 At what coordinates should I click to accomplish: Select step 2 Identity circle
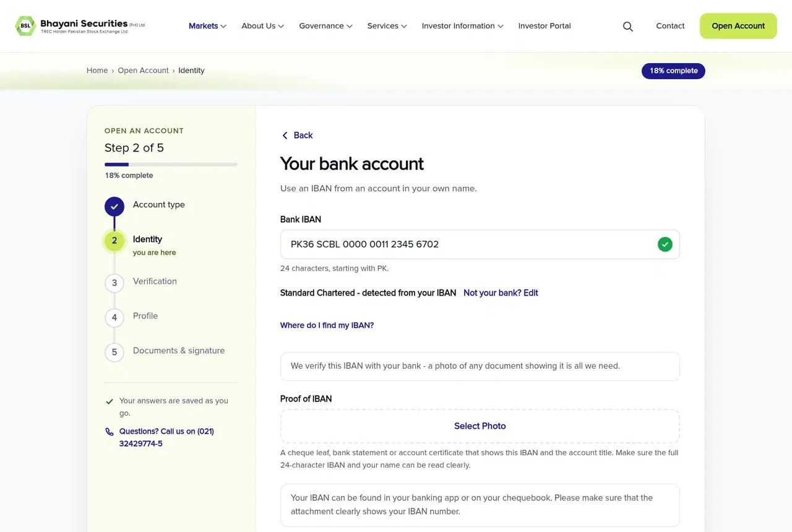[114, 241]
